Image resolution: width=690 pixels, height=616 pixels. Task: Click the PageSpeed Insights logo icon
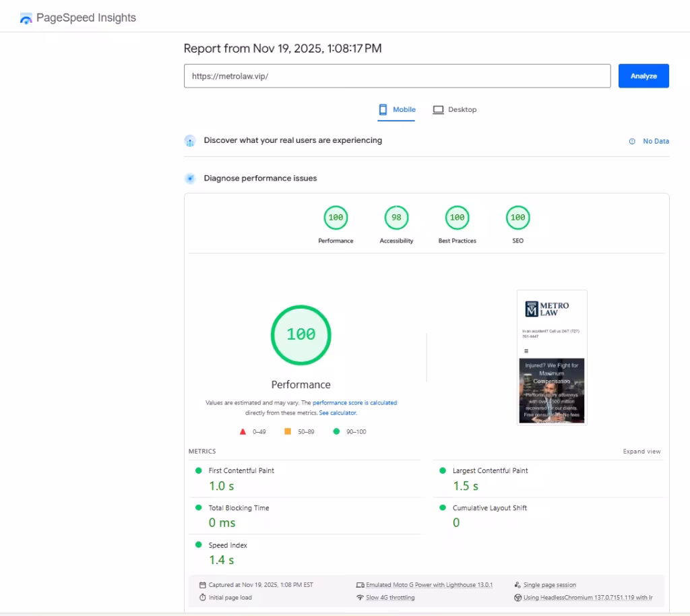(26, 18)
